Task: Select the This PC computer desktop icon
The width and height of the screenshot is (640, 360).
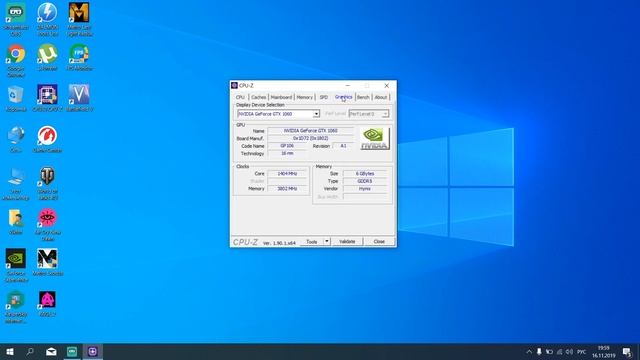Action: click(x=16, y=184)
